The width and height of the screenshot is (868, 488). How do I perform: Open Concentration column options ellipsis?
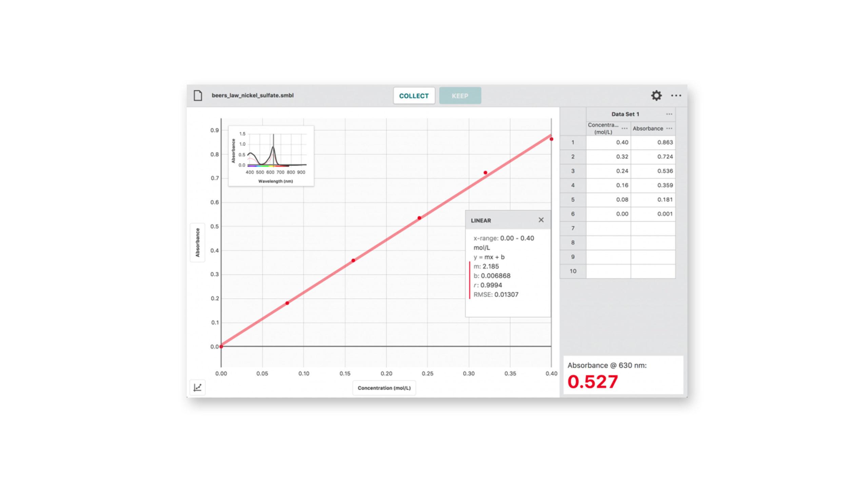click(x=624, y=129)
